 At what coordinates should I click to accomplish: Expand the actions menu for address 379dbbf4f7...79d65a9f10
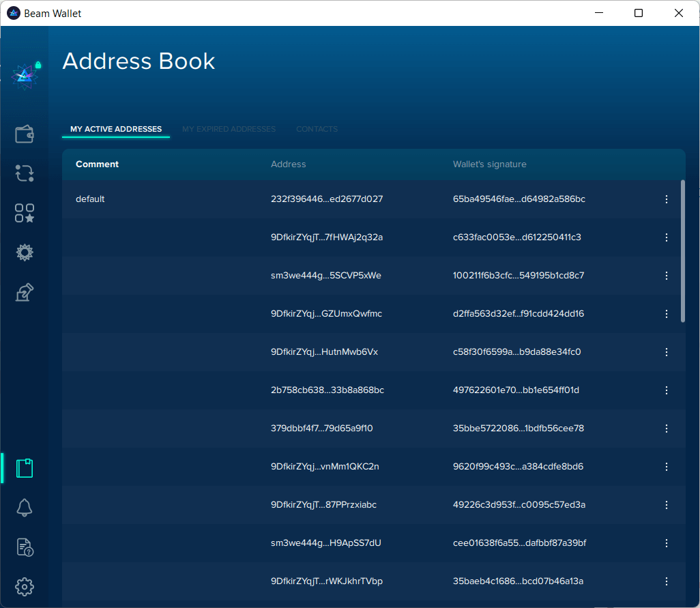667,429
